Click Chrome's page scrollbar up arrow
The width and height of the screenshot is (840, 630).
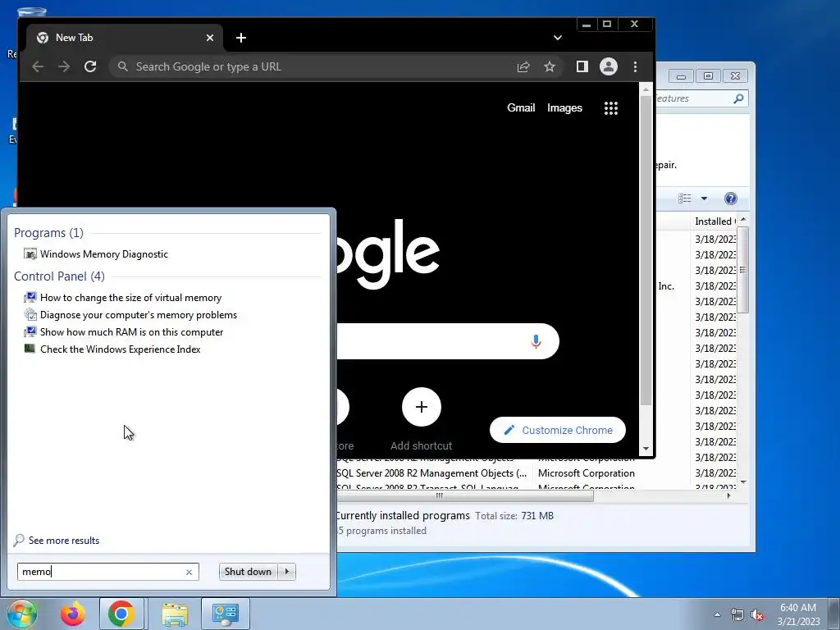tap(646, 89)
